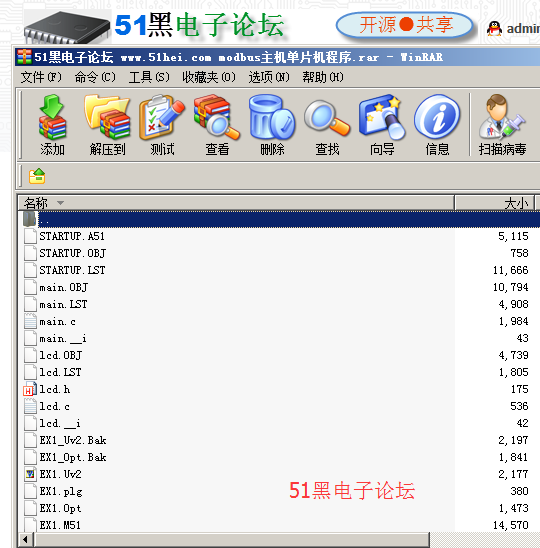
Task: Click size value 11,666
Action: pyautogui.click(x=511, y=270)
